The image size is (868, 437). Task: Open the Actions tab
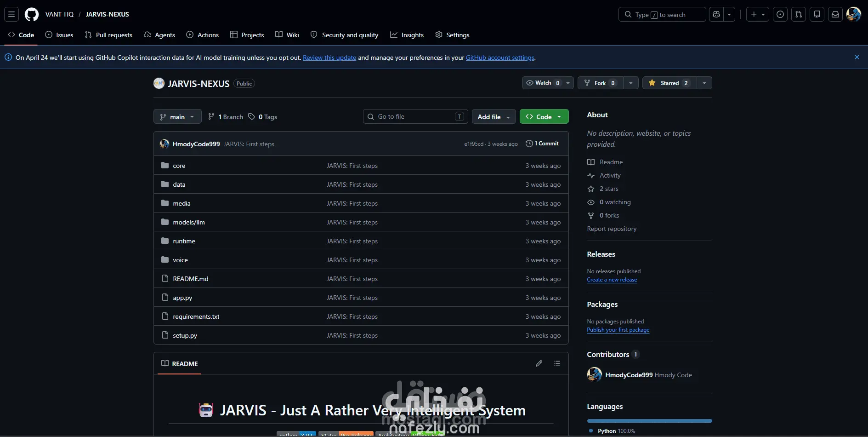[203, 35]
